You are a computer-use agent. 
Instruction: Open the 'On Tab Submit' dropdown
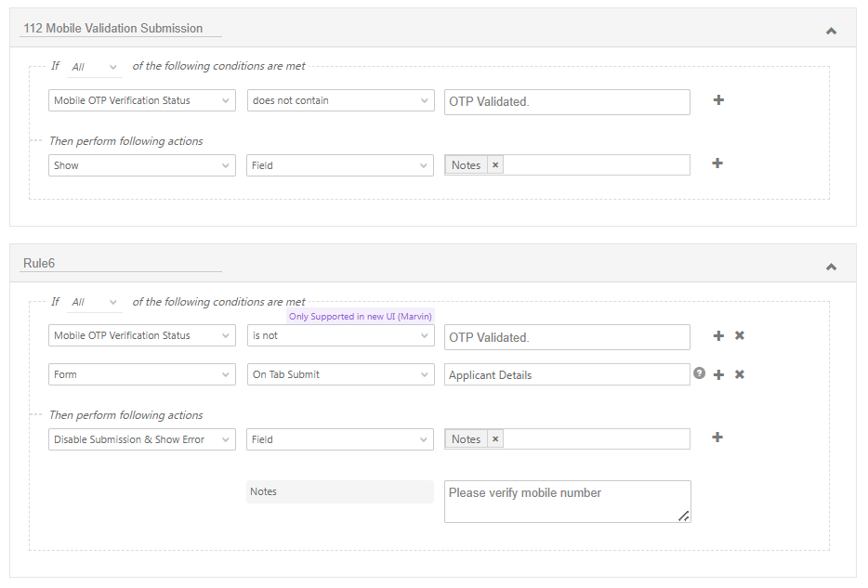[x=340, y=374]
